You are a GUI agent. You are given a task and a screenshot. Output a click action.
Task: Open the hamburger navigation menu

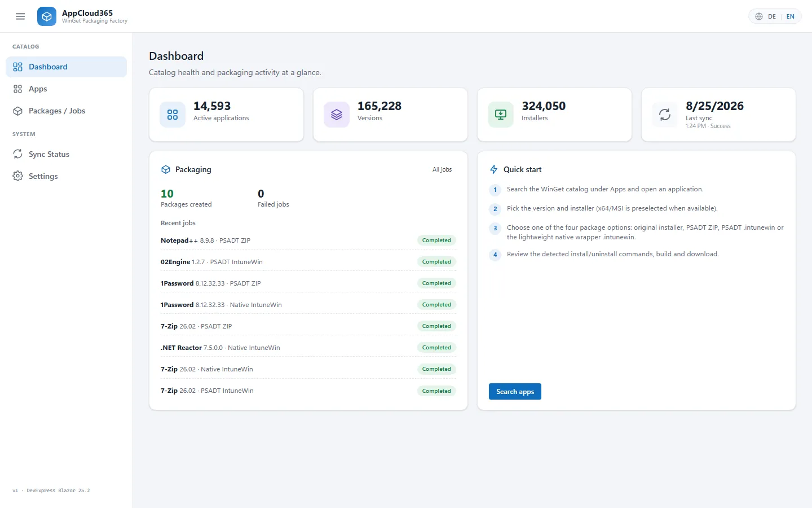click(20, 16)
